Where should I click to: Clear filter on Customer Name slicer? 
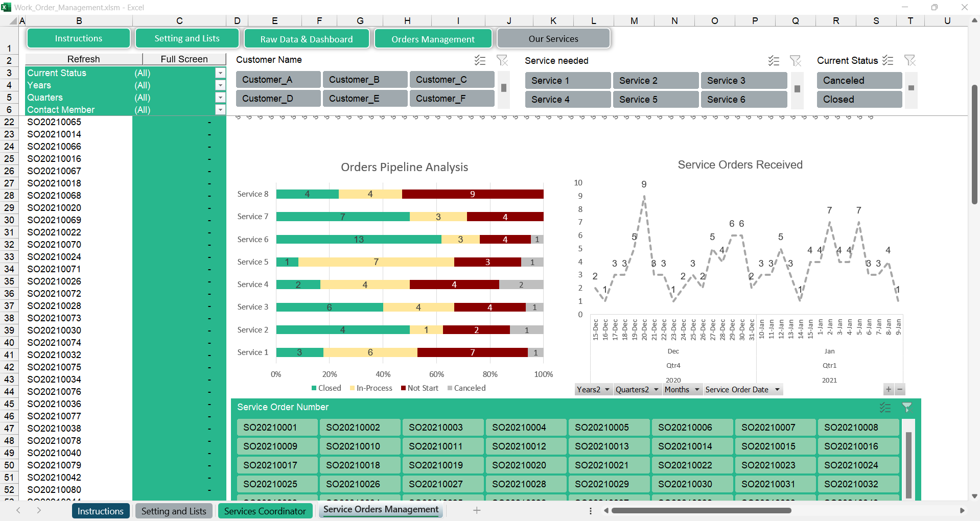(x=502, y=60)
